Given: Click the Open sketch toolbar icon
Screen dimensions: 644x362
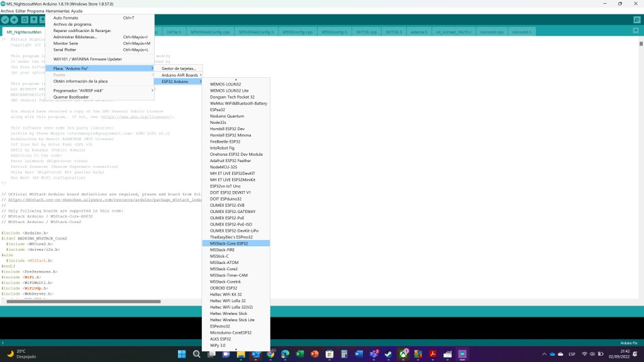Looking at the screenshot, I should [x=34, y=20].
